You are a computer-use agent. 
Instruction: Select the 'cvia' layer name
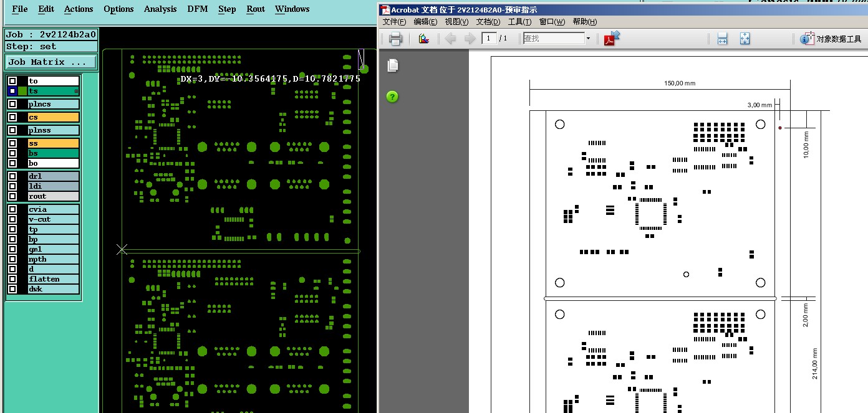point(53,209)
